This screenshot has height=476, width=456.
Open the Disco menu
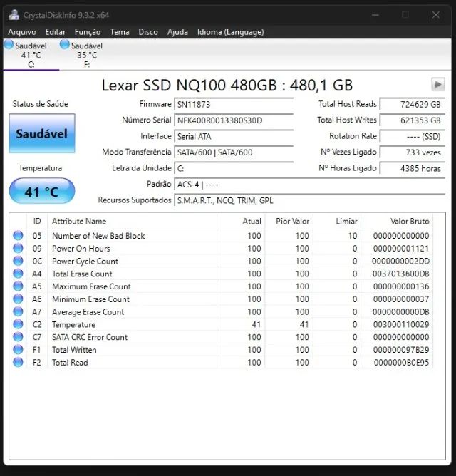[148, 32]
